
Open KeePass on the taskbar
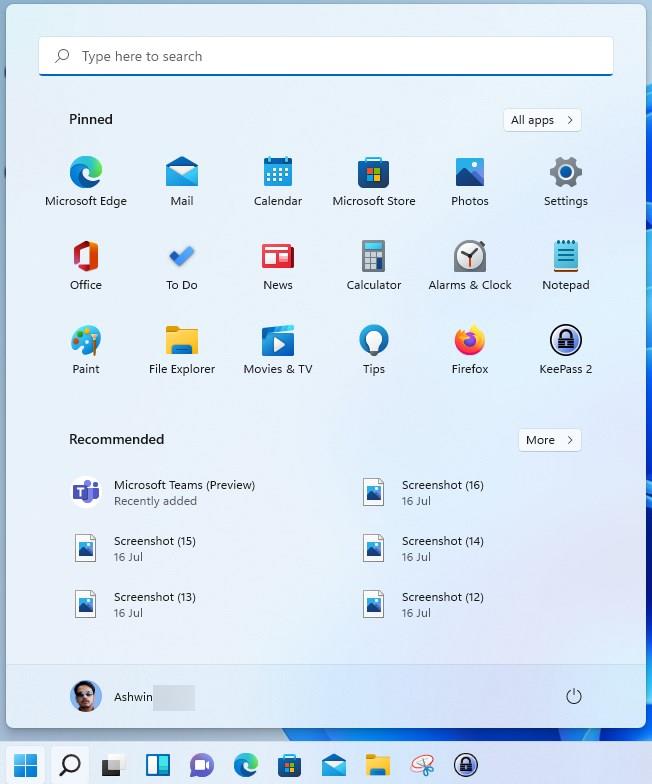(466, 764)
